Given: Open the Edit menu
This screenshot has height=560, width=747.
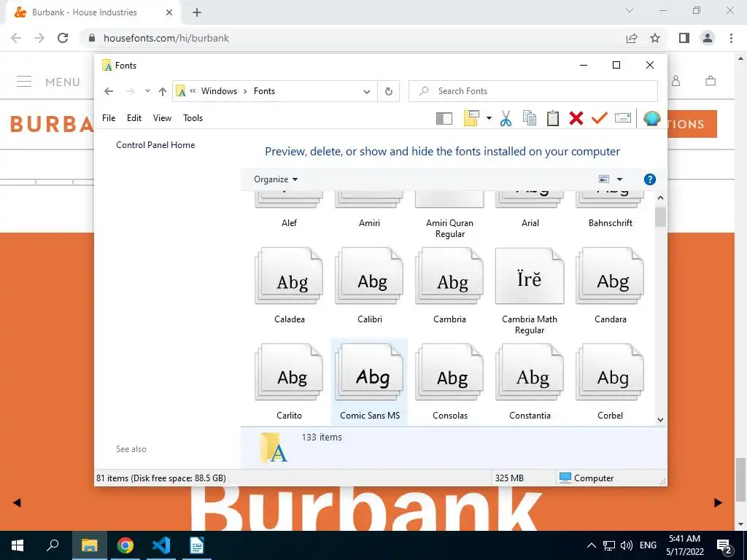Looking at the screenshot, I should click(x=134, y=117).
